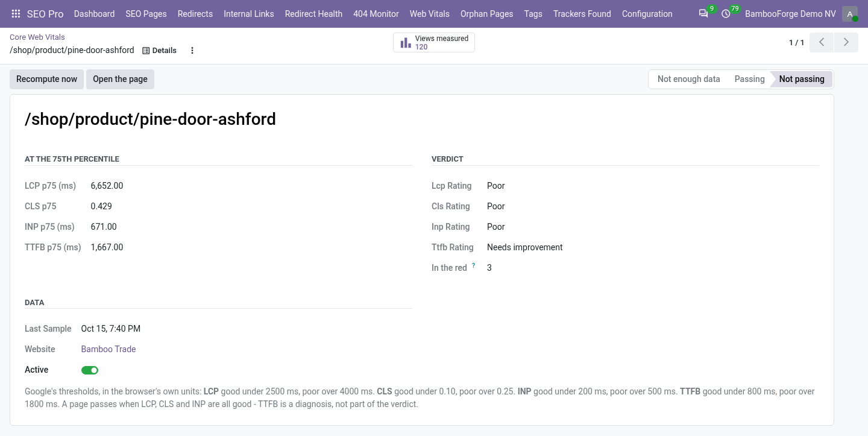Open the activities clock icon
This screenshot has width=868, height=436.
tap(726, 13)
